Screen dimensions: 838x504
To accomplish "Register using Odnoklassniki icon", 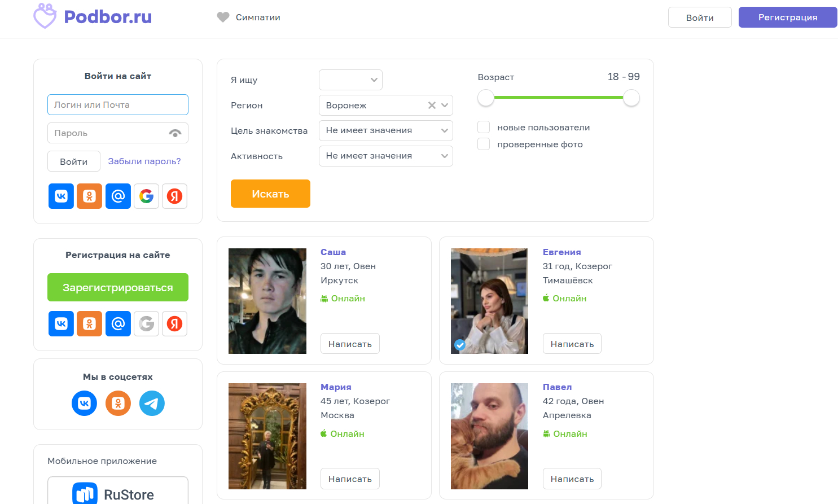I will tap(89, 324).
